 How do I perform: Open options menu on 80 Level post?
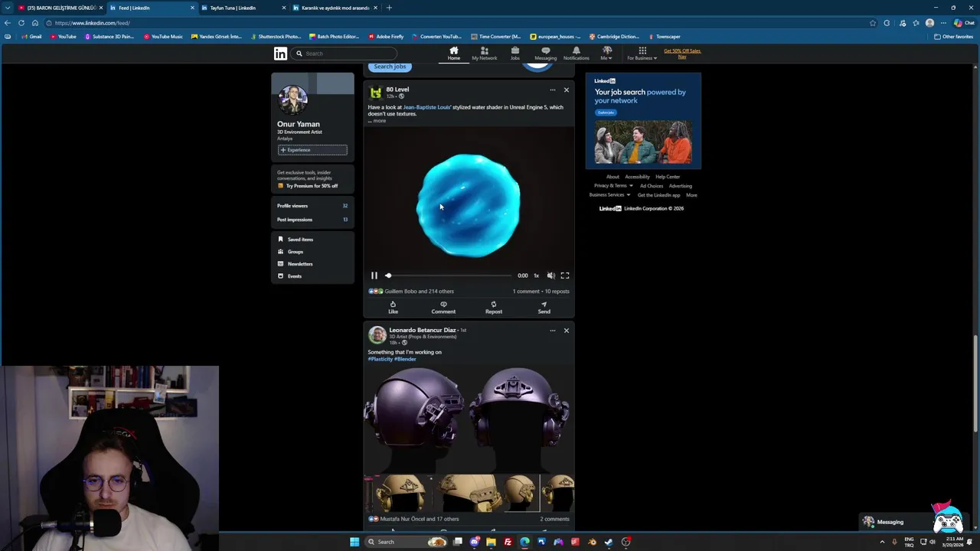pos(552,90)
